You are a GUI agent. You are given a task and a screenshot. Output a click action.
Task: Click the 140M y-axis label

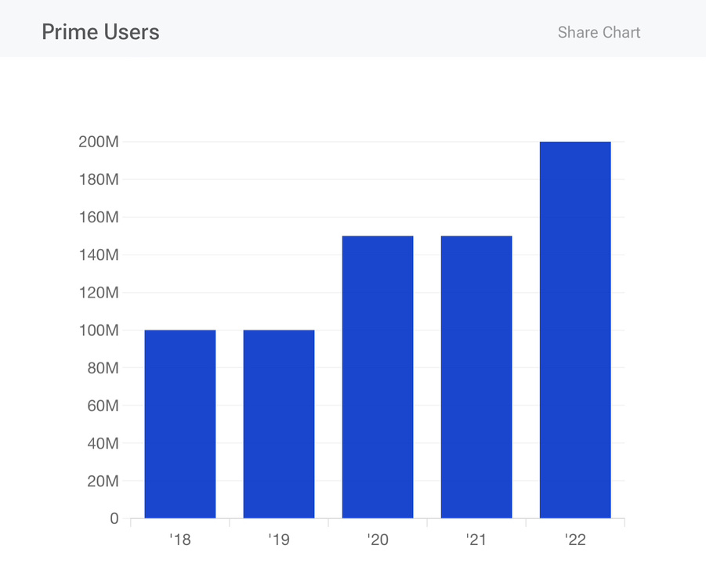point(99,254)
